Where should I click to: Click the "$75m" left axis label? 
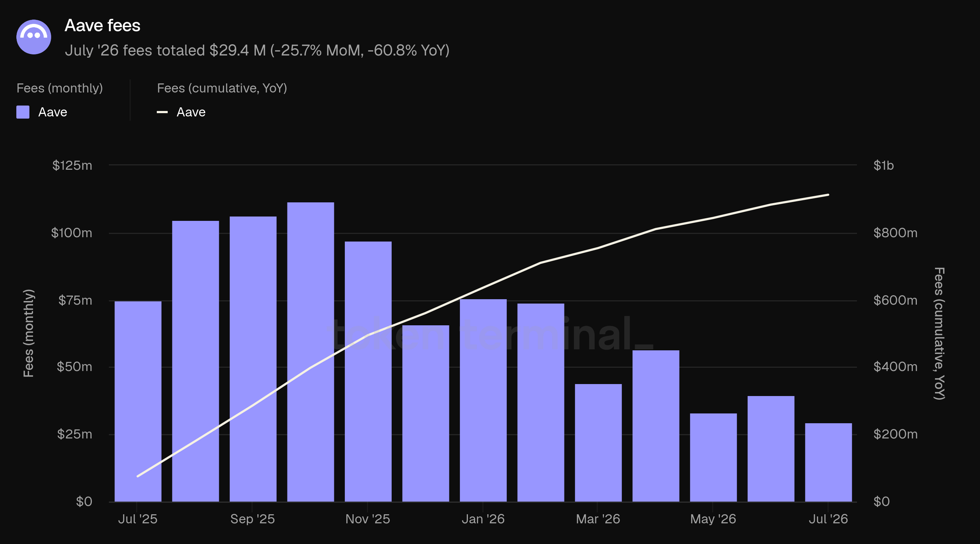click(75, 300)
